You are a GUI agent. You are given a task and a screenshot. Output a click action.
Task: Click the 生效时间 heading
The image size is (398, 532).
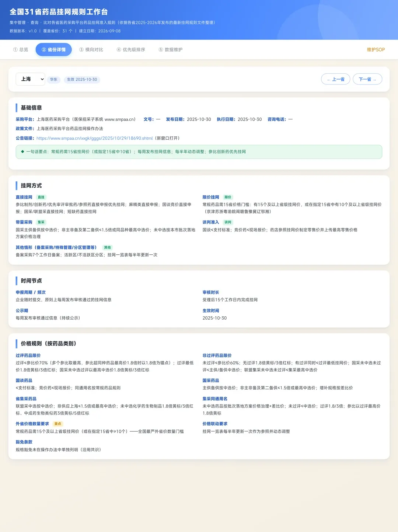211,311
